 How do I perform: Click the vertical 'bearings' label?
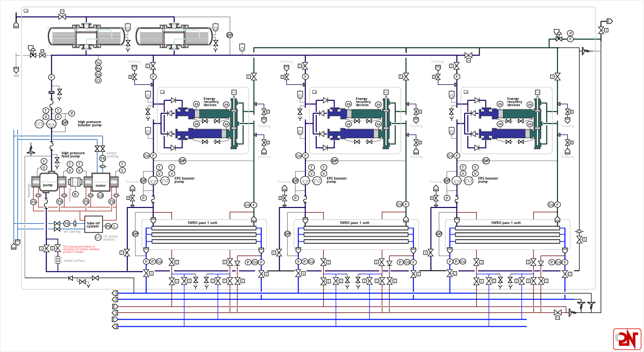[x=29, y=190]
